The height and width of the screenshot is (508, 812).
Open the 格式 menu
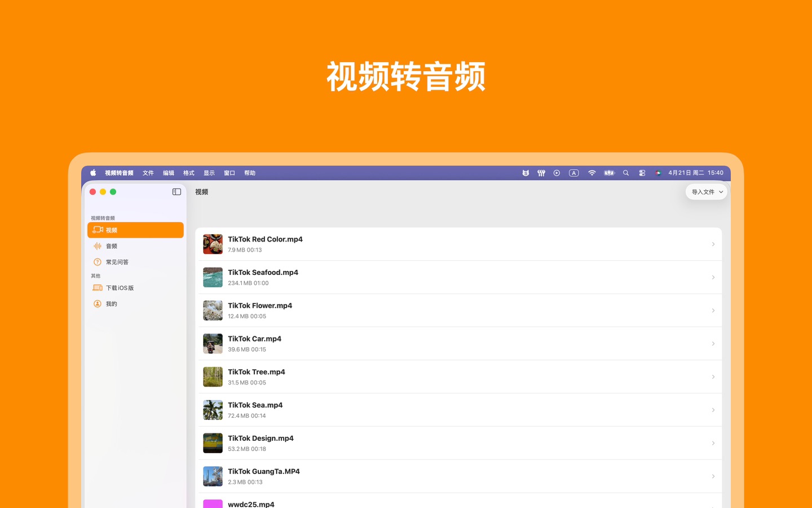tap(189, 173)
